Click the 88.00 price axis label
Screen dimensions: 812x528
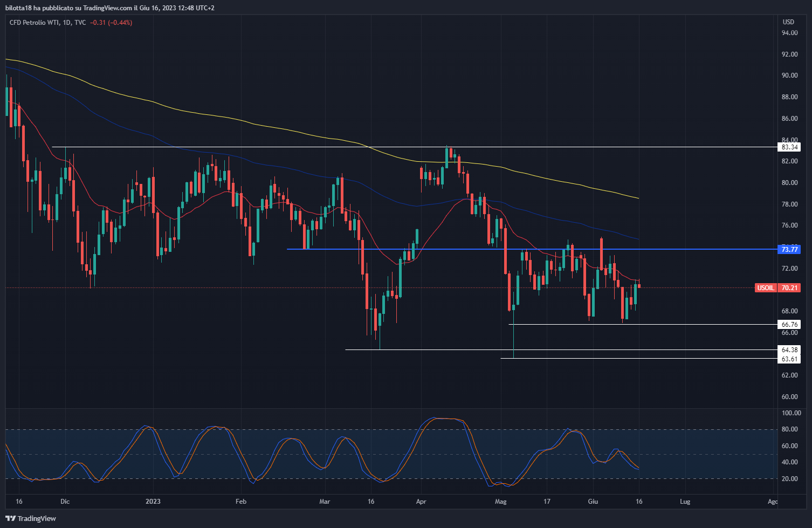click(790, 97)
